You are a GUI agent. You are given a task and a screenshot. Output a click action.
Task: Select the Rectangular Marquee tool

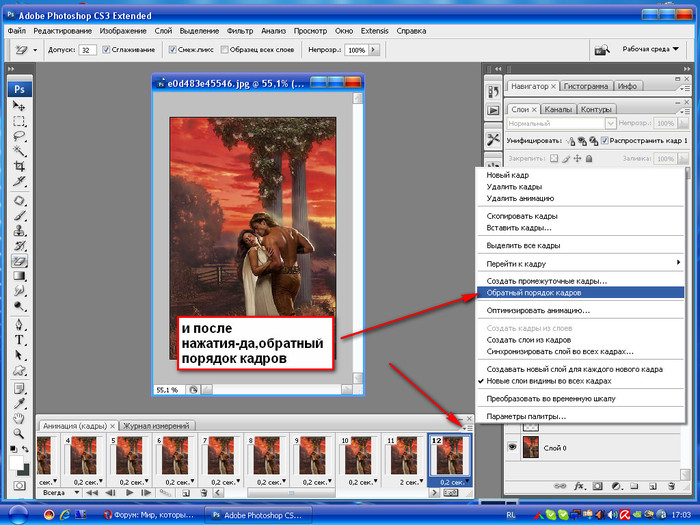pyautogui.click(x=19, y=121)
